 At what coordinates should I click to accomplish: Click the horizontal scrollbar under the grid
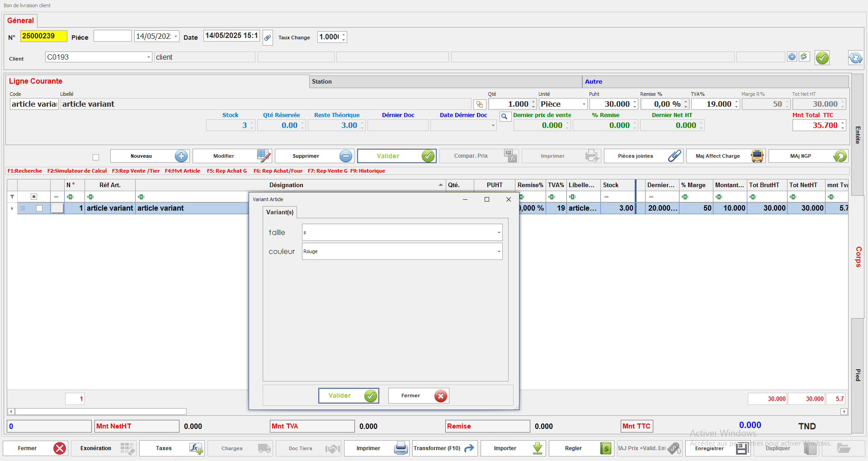click(x=100, y=412)
